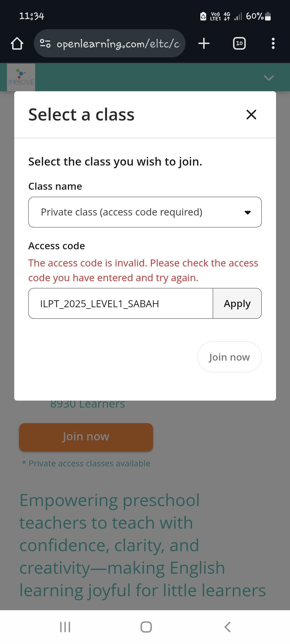290x644 pixels.
Task: Tap the browser home icon
Action: 17,43
